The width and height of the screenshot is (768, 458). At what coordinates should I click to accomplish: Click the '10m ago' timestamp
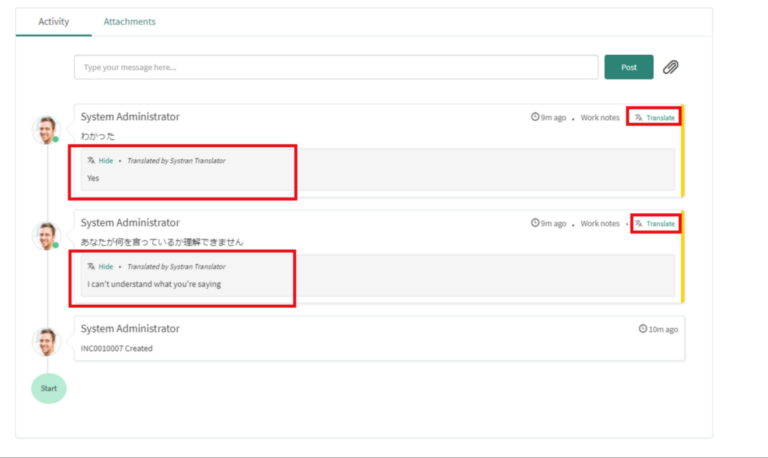[663, 329]
